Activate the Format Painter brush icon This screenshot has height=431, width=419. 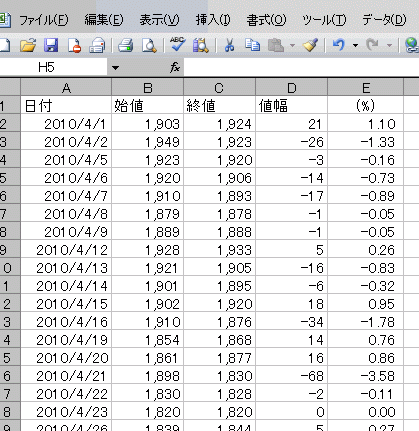310,45
